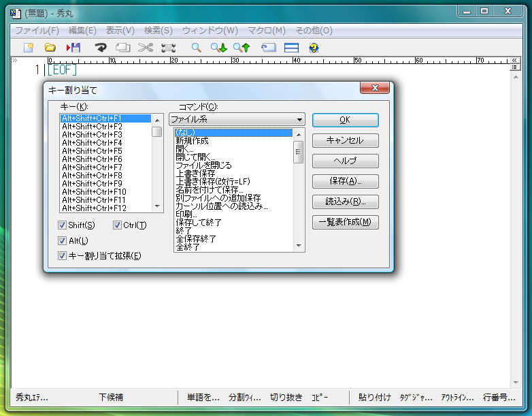This screenshot has height=416, width=532.
Task: Open the ファイル(F) menu
Action: pyautogui.click(x=37, y=31)
